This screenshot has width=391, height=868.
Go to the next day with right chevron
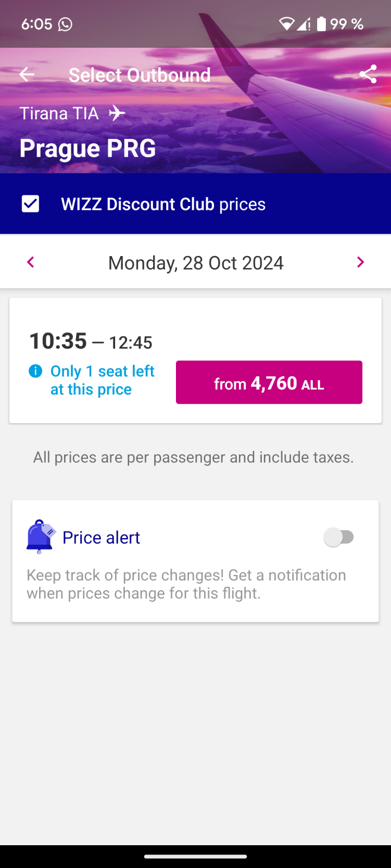[360, 263]
